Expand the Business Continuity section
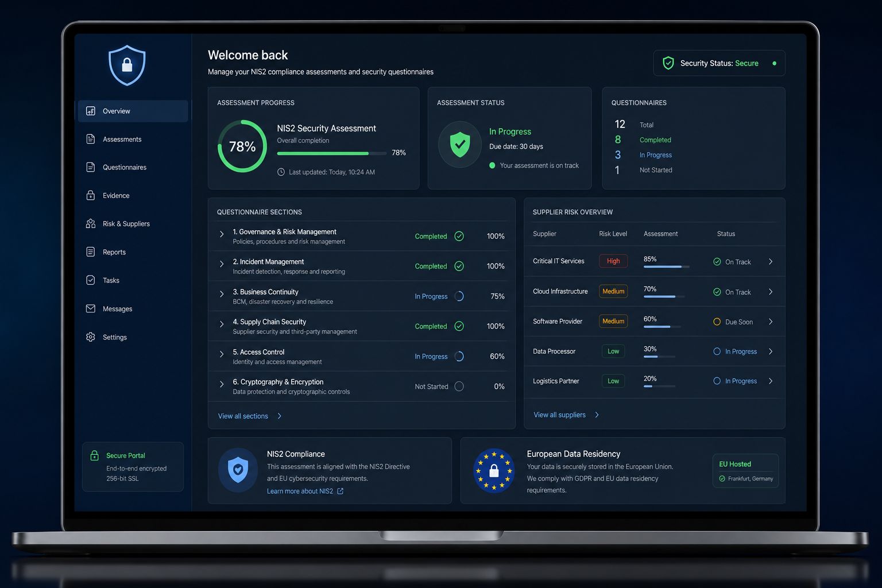This screenshot has width=882, height=588. [222, 294]
